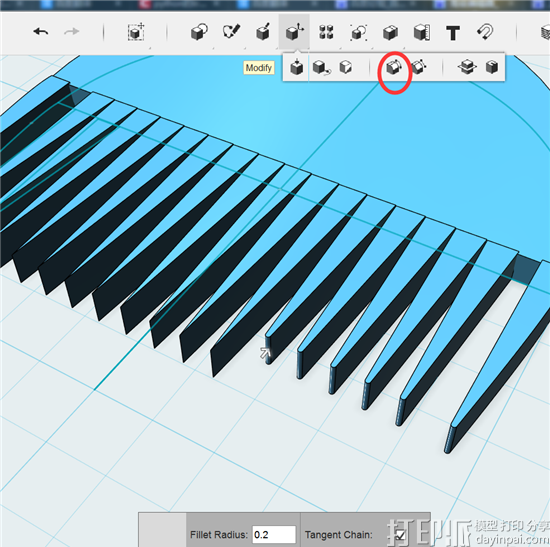Open the Construct tools menu

click(263, 32)
